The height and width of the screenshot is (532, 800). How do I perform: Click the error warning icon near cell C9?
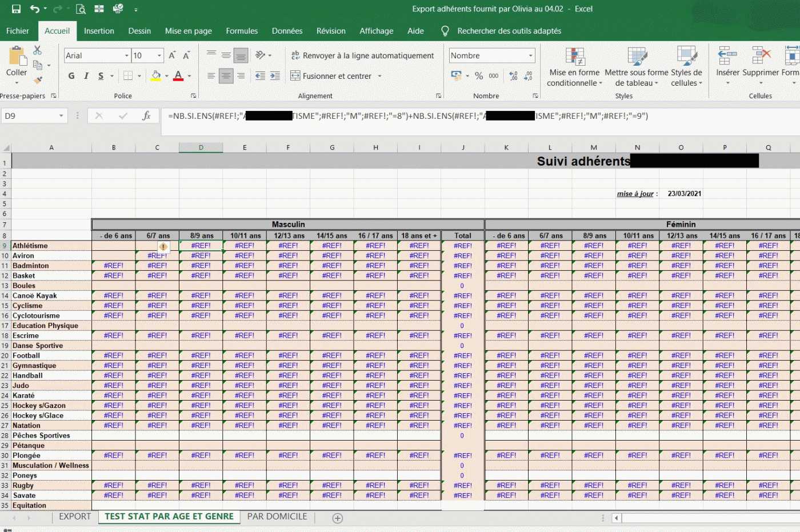click(163, 247)
